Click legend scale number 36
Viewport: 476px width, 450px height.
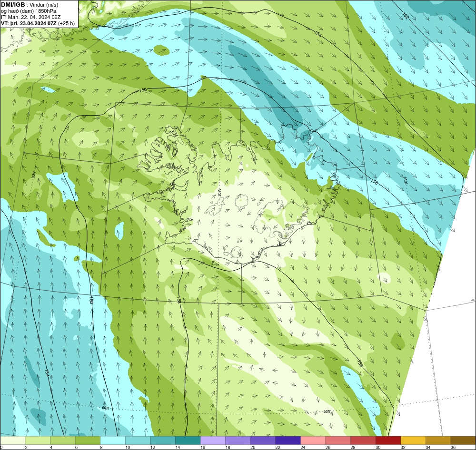tap(453, 447)
